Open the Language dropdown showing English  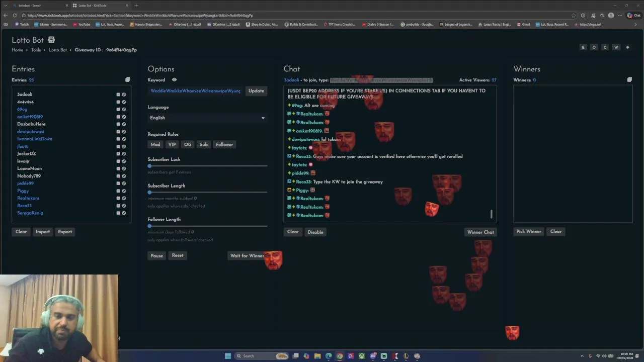pyautogui.click(x=207, y=118)
